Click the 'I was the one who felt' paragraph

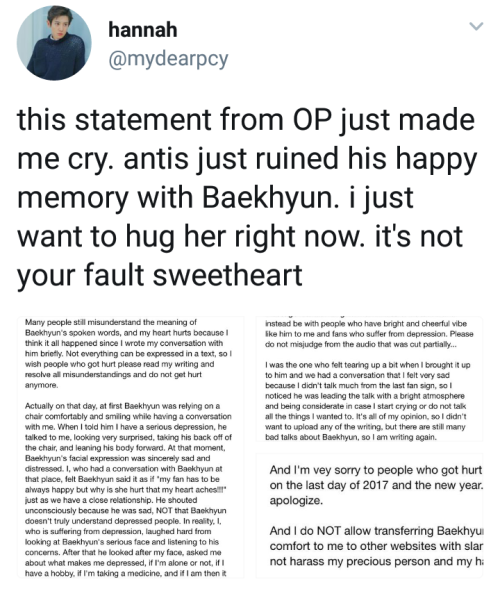tap(368, 401)
